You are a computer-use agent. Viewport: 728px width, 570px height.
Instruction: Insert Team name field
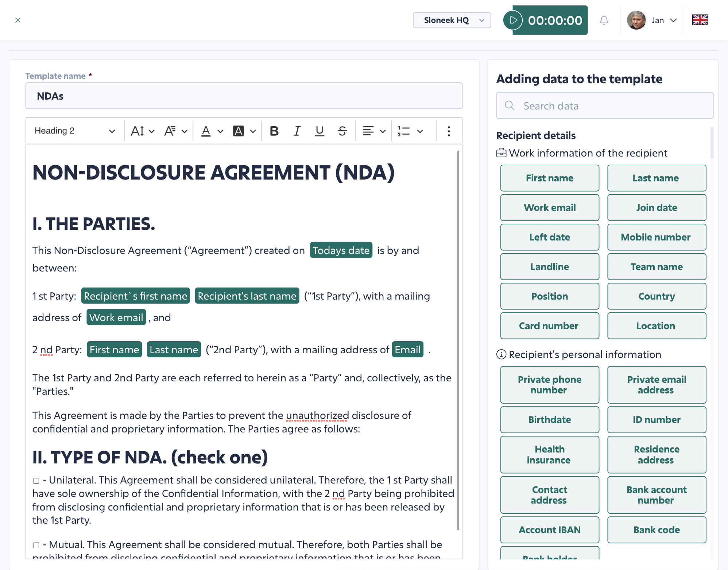point(657,267)
